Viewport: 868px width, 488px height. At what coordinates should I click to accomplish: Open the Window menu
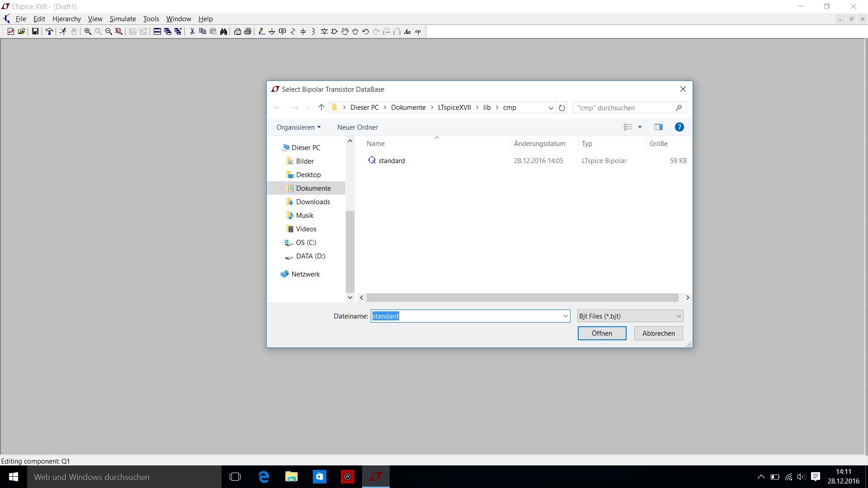179,19
